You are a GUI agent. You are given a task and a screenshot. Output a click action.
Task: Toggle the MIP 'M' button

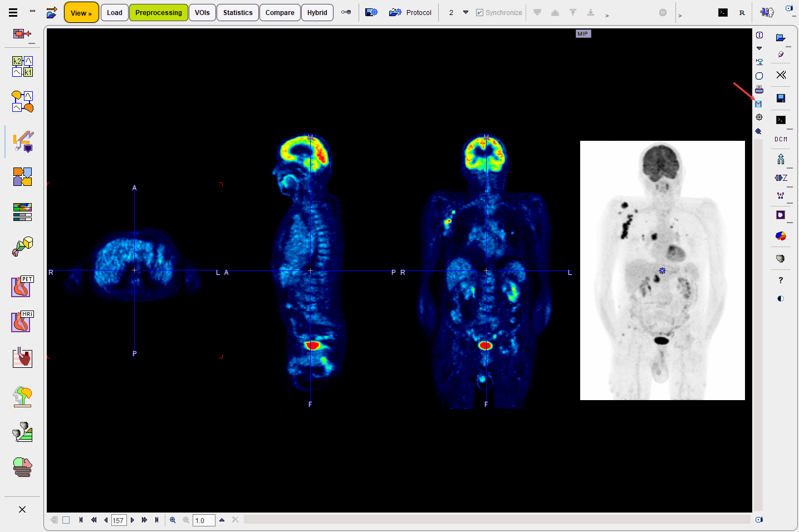click(x=758, y=104)
